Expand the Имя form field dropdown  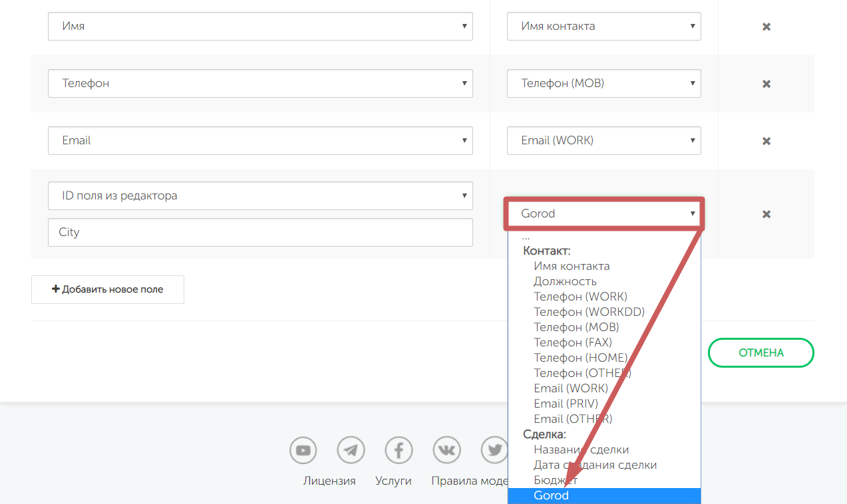260,27
